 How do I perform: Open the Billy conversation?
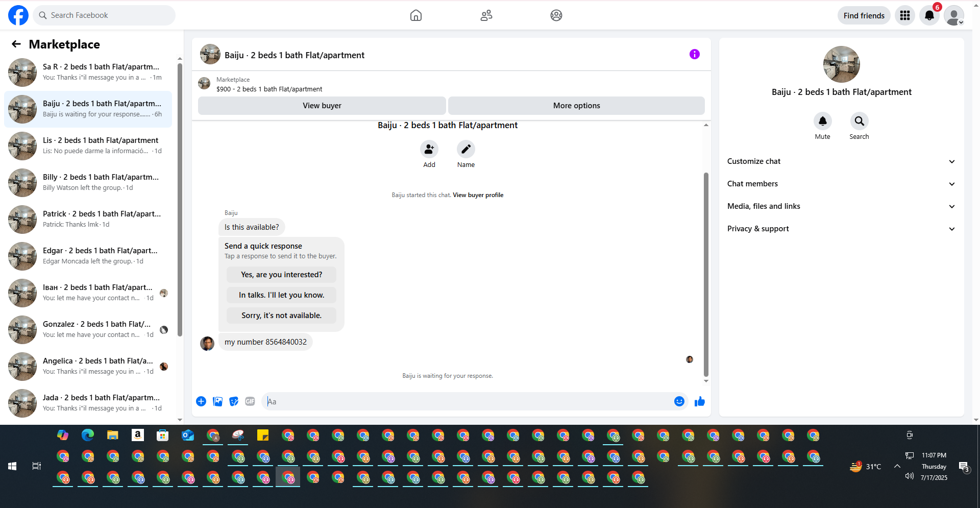click(88, 183)
